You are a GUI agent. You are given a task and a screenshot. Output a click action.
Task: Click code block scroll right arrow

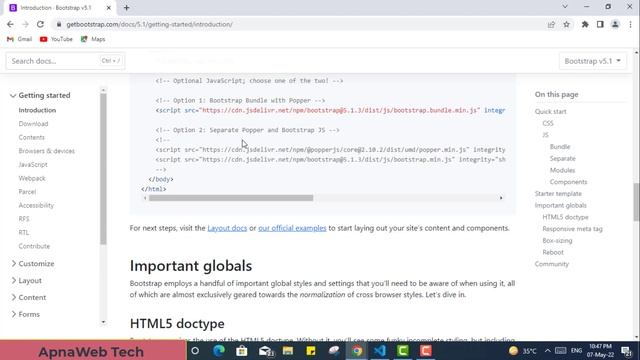point(501,198)
